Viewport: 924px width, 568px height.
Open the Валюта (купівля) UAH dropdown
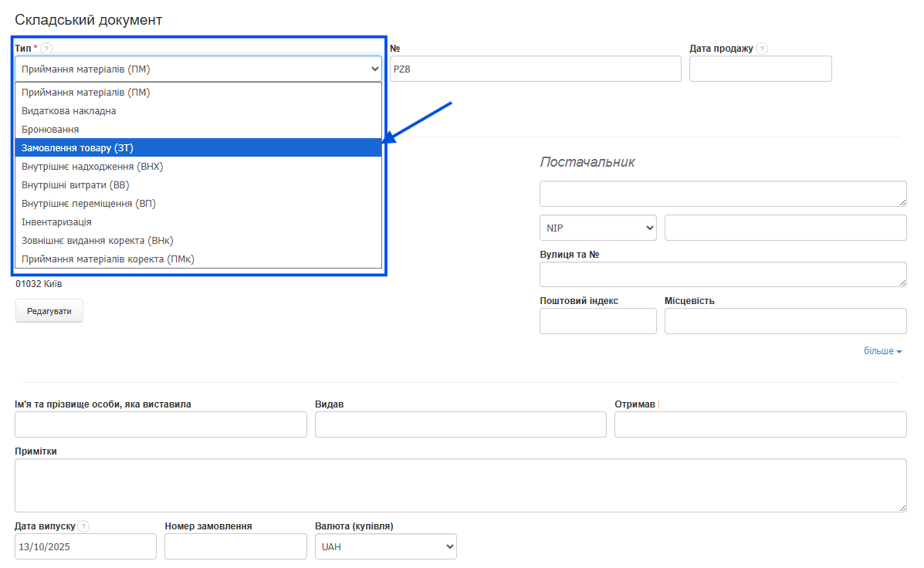386,546
